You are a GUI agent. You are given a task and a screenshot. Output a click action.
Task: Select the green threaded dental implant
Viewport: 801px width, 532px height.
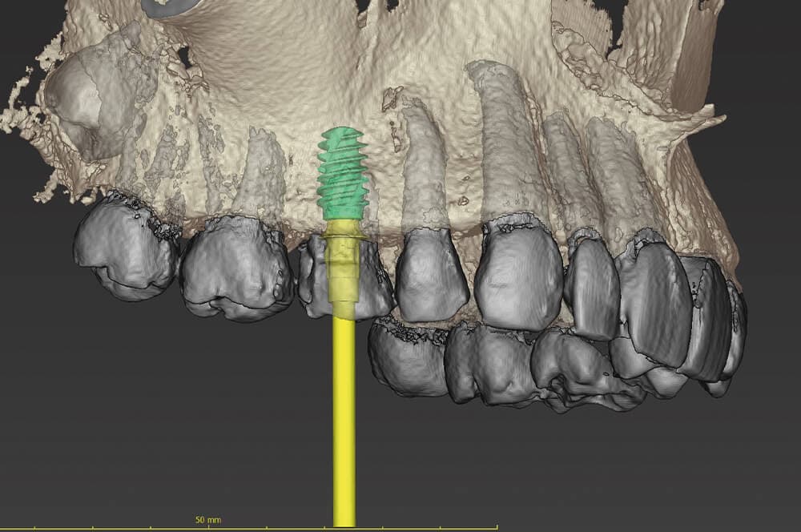(342, 174)
